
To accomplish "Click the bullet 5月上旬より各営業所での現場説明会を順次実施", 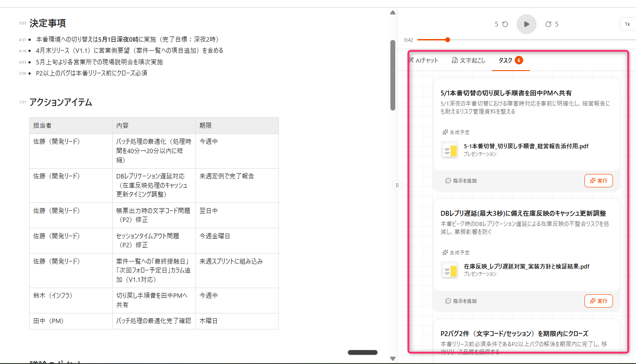I will (99, 62).
